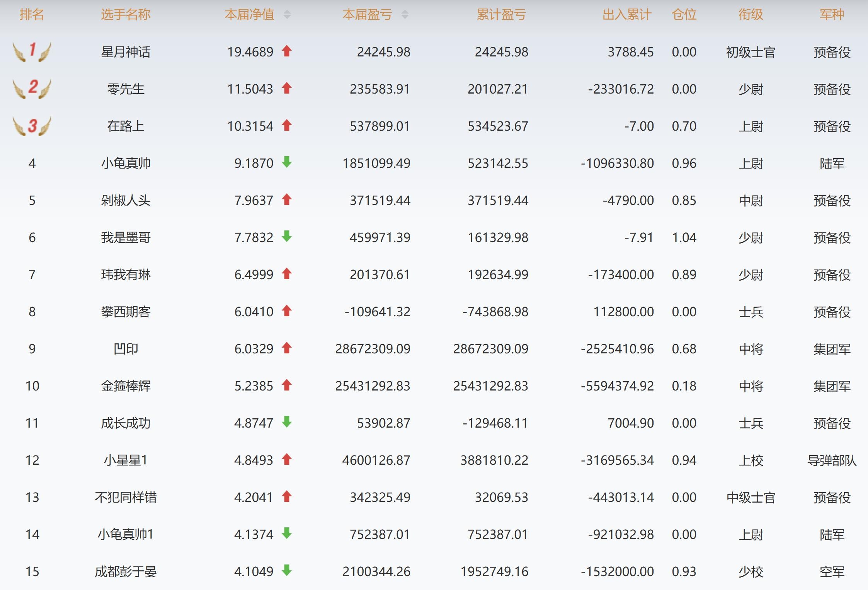The width and height of the screenshot is (868, 590).
Task: Click the rank 3 laurel badge icon
Action: tap(32, 126)
